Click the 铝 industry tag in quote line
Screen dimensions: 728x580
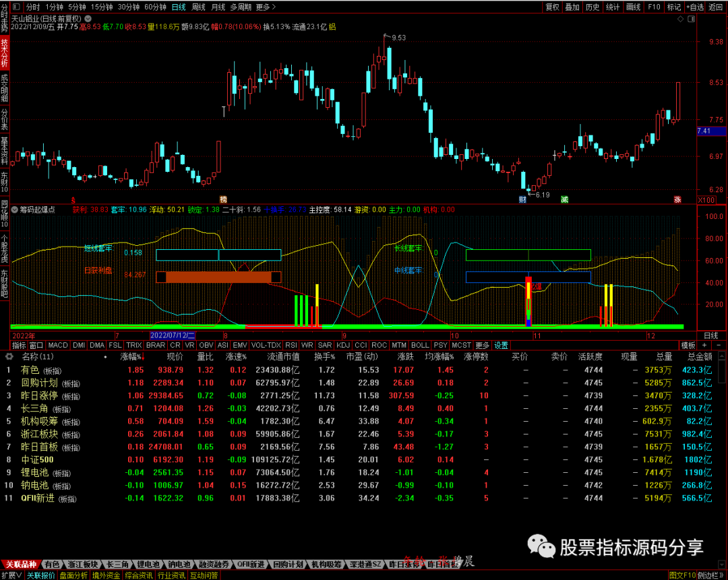tap(332, 27)
